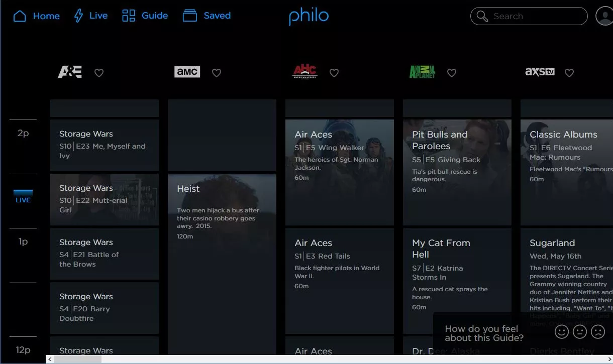Select the 12p time marker

pos(23,350)
